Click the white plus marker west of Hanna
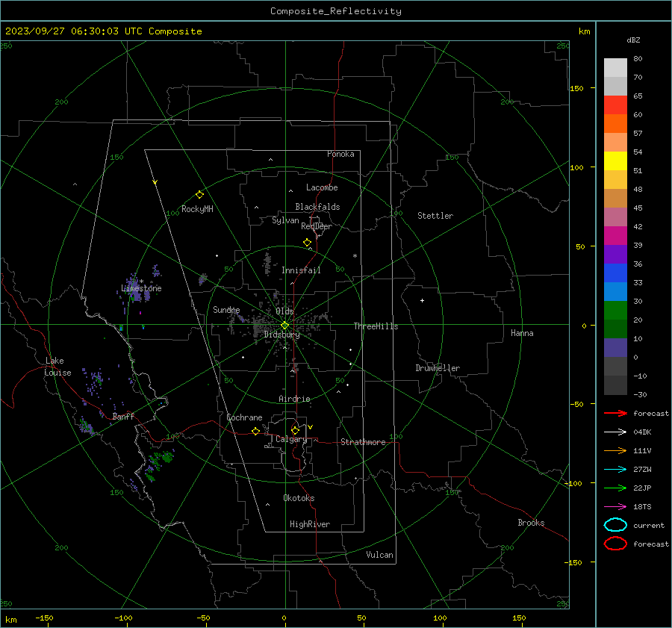This screenshot has height=628, width=672. 422,300
